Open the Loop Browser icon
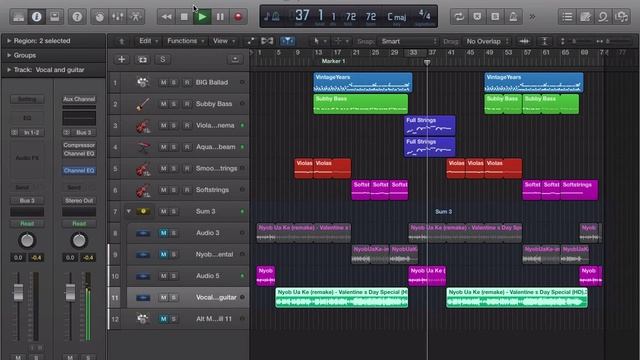640x360 pixels. pyautogui.click(x=603, y=17)
